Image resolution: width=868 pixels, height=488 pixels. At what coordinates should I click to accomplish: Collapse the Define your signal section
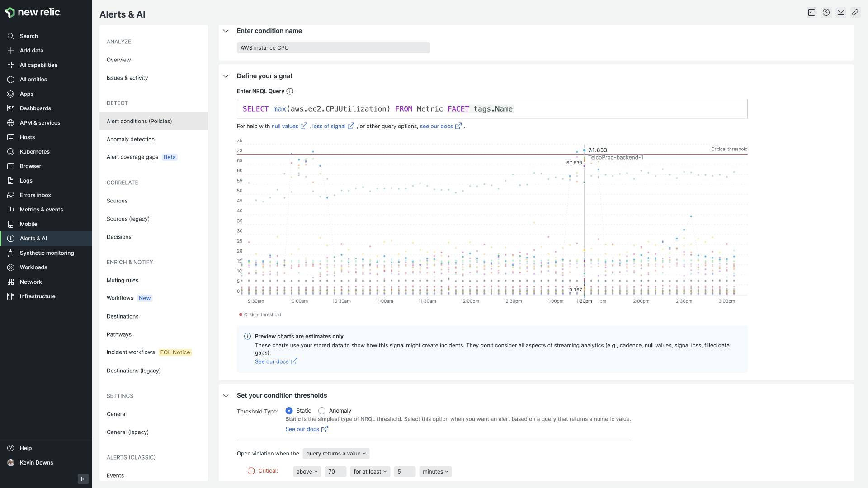pyautogui.click(x=226, y=76)
